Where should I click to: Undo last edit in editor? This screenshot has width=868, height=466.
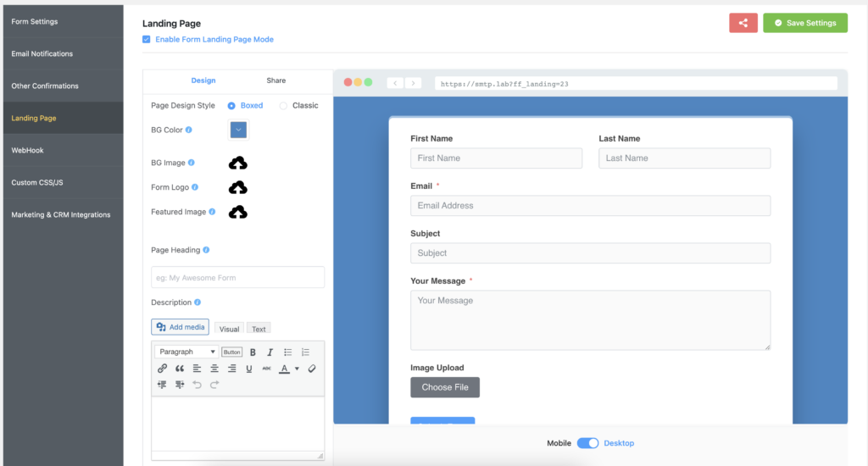197,384
